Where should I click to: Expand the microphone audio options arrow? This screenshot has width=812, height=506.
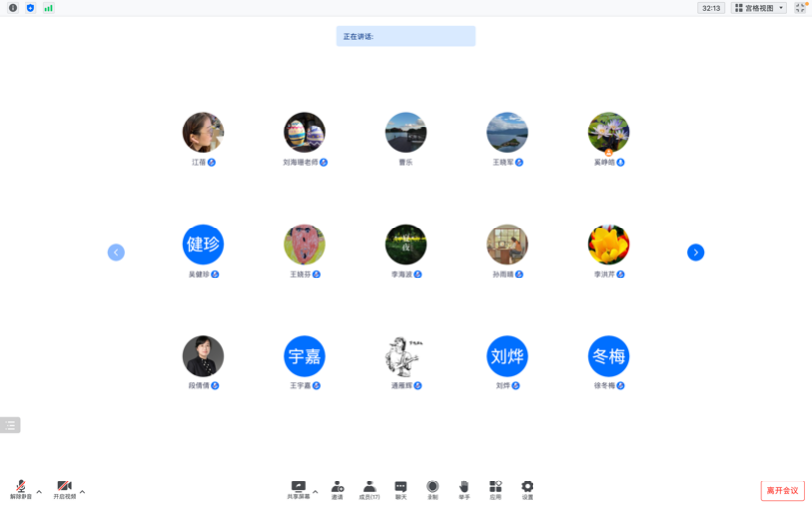click(39, 492)
